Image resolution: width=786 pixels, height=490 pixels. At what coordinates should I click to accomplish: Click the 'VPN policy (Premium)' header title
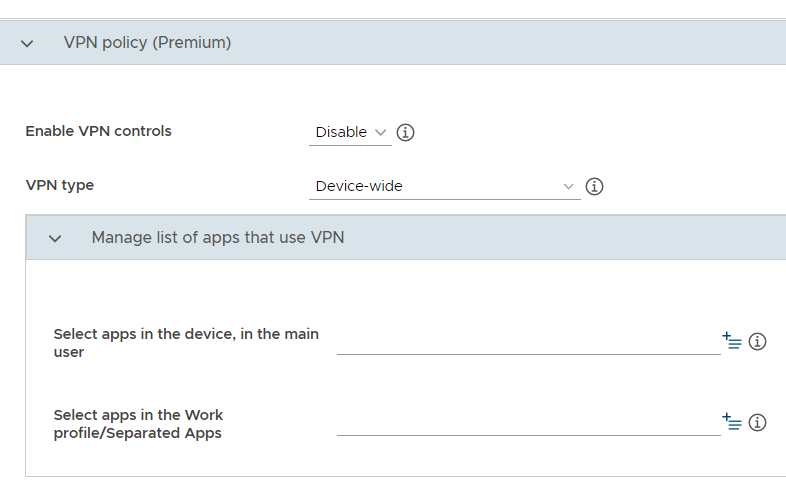(x=147, y=43)
